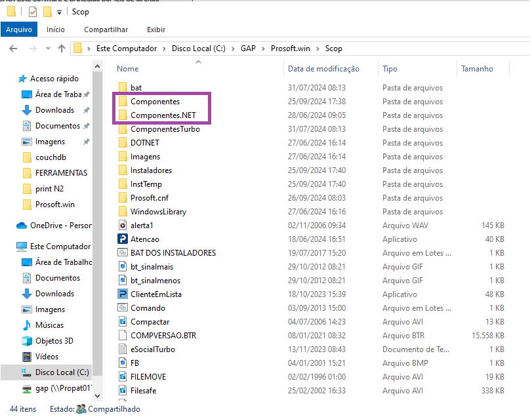Select the Comando batch file icon
532x417 pixels.
point(123,308)
